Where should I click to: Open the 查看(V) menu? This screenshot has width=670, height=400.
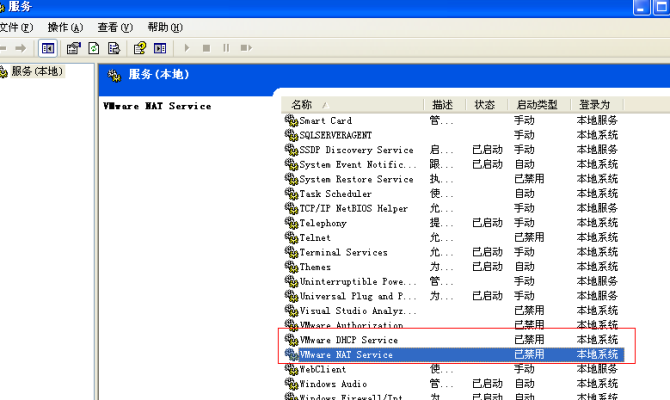click(x=115, y=28)
